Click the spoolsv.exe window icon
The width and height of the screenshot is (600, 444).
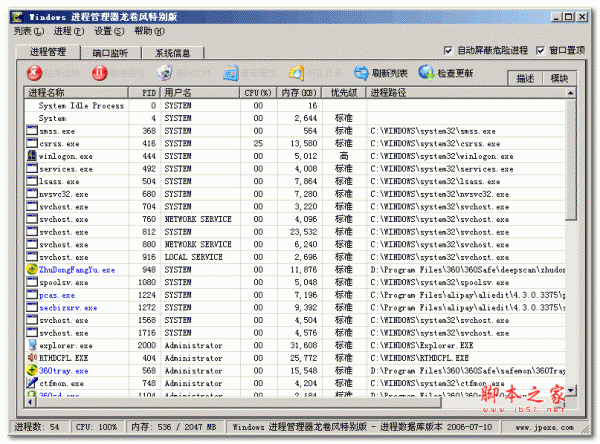click(x=32, y=282)
